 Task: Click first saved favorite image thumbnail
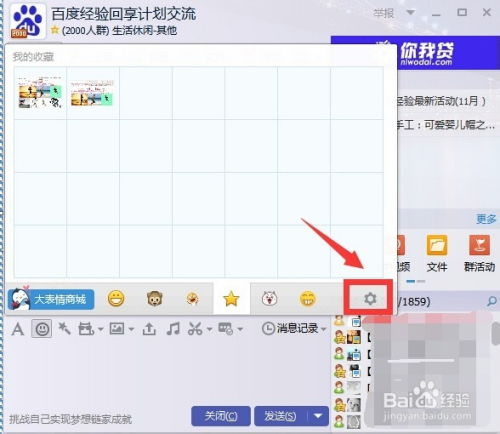click(40, 92)
